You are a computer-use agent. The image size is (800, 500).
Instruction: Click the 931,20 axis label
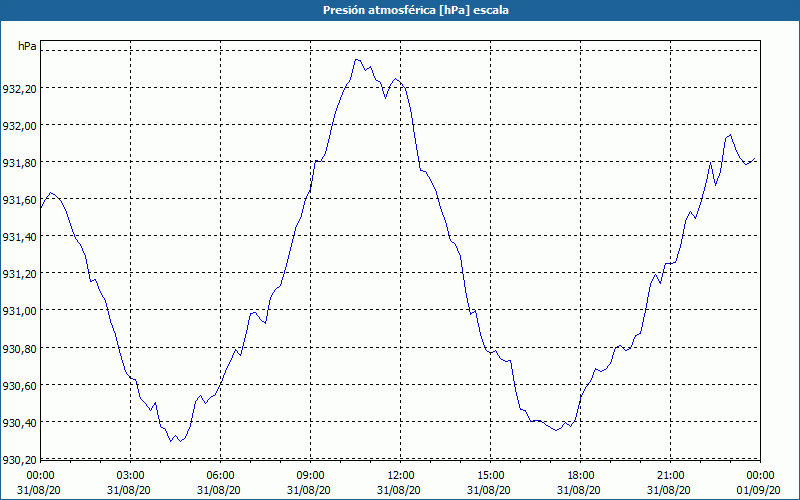coord(20,274)
